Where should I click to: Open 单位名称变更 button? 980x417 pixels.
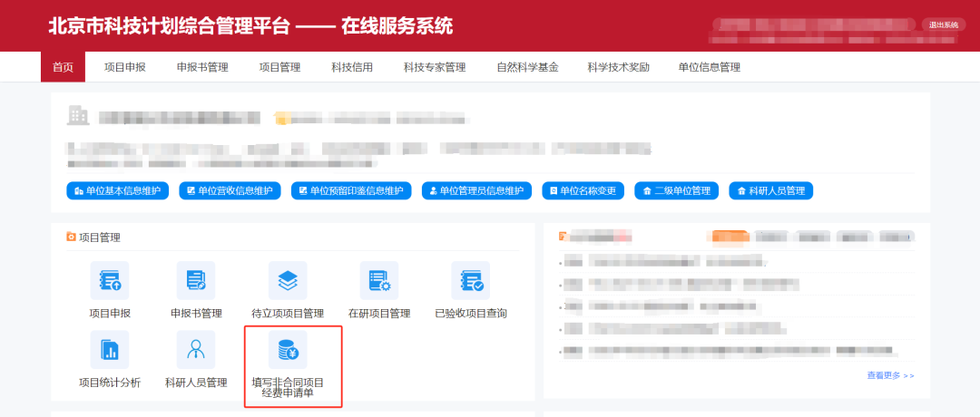583,190
